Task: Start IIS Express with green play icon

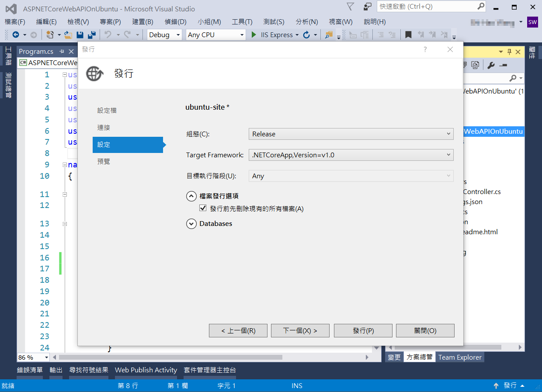Action: (x=254, y=35)
